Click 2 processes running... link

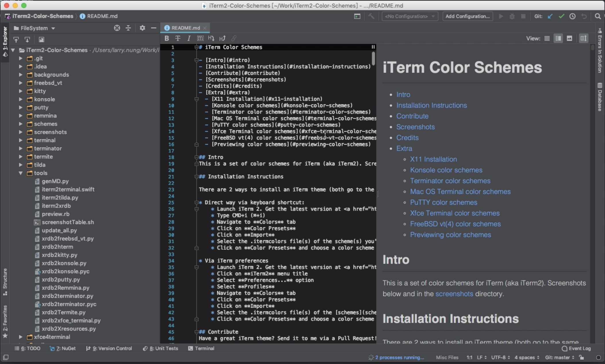click(x=399, y=357)
